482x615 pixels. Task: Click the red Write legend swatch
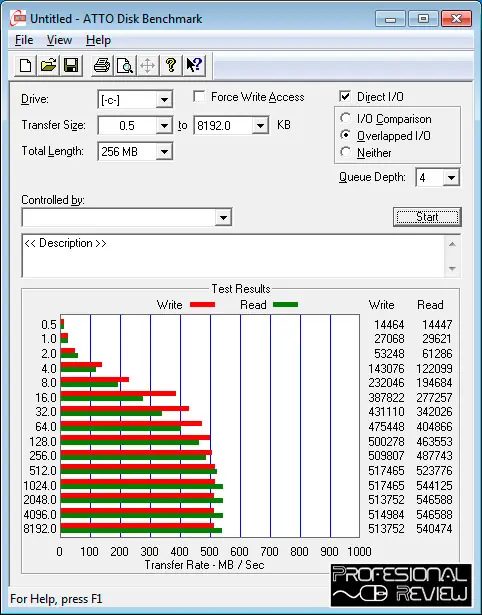point(202,305)
